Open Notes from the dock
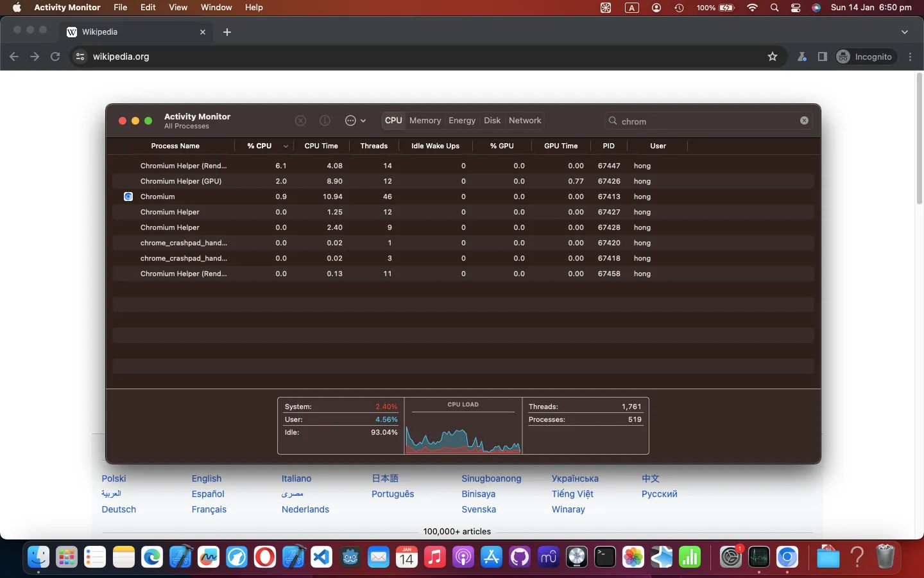 pyautogui.click(x=123, y=557)
